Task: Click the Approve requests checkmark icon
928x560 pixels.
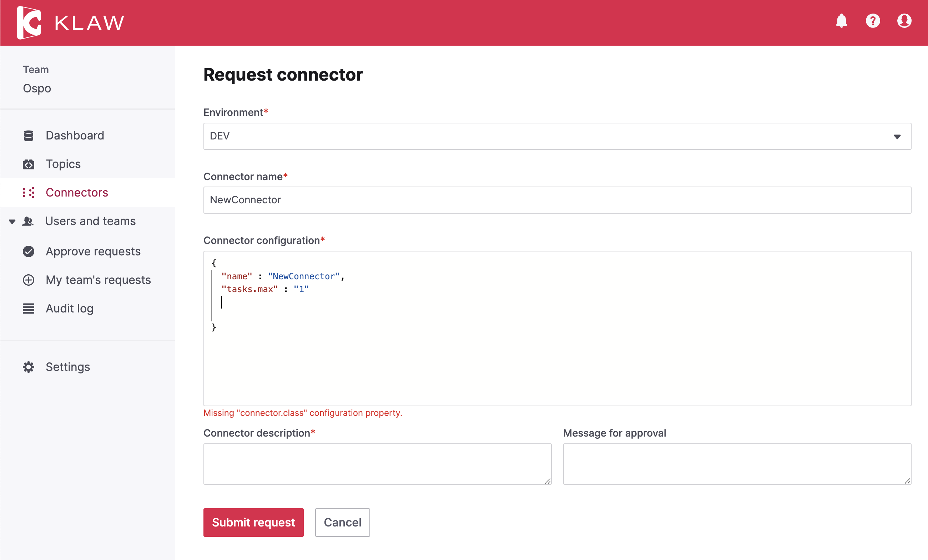Action: (x=29, y=251)
